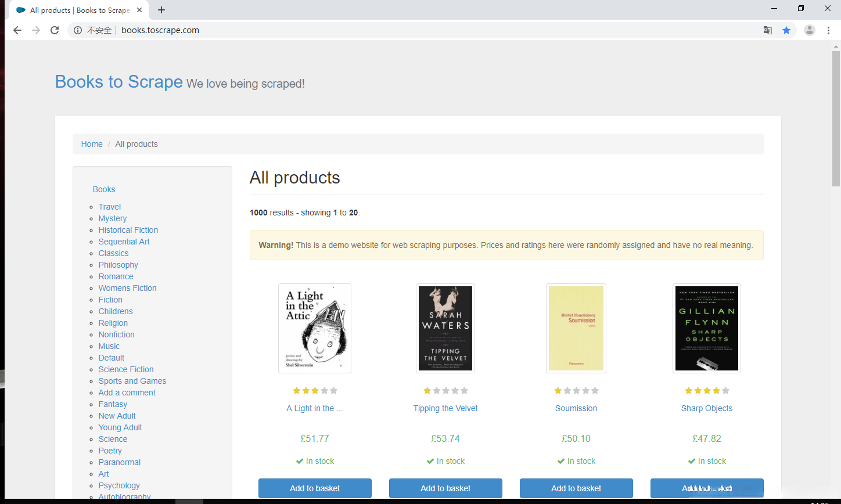Open the Romance category
Viewport: 841px width, 504px height.
pyautogui.click(x=116, y=276)
